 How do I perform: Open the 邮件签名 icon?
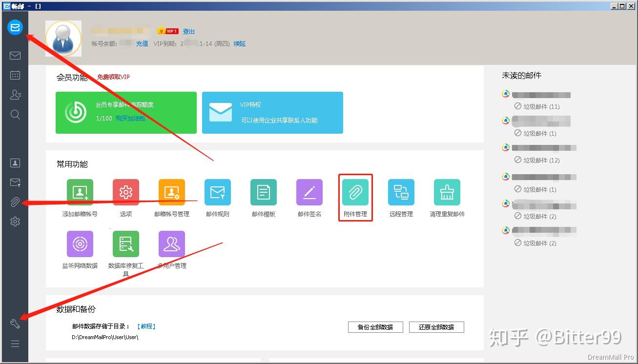[309, 192]
